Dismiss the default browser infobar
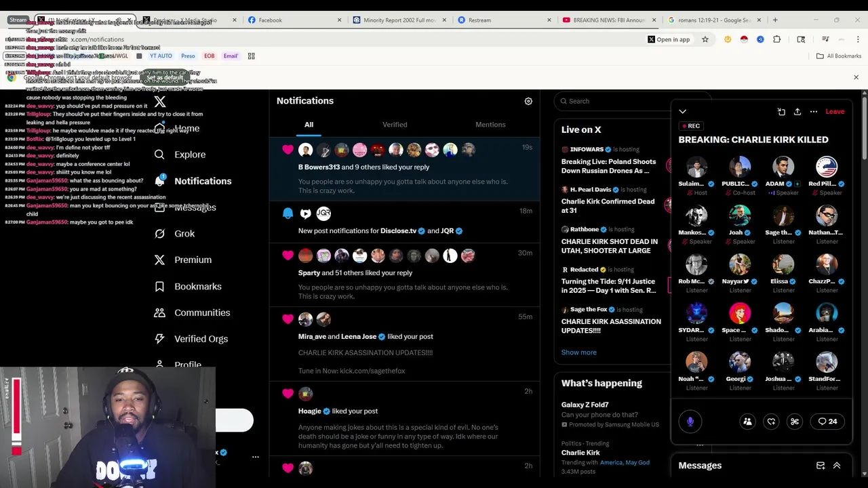The height and width of the screenshot is (488, 868). click(x=856, y=77)
